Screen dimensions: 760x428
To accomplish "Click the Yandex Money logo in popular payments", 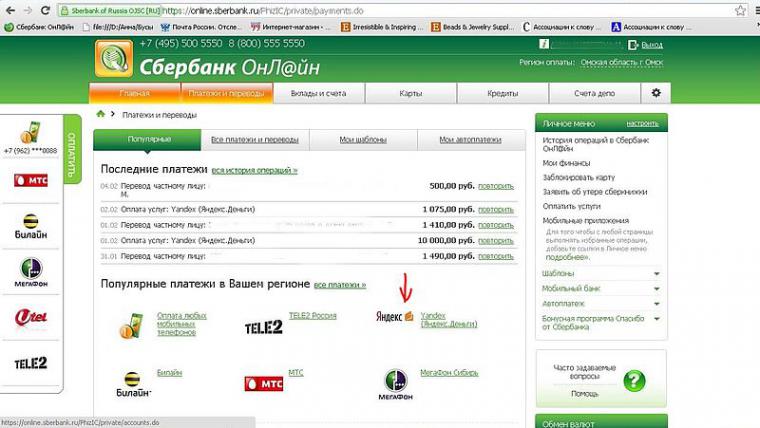I will (395, 318).
